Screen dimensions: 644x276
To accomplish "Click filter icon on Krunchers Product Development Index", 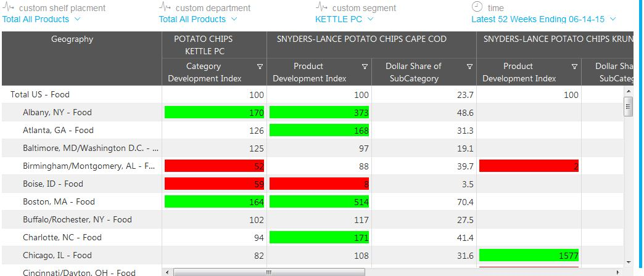I will coord(574,67).
